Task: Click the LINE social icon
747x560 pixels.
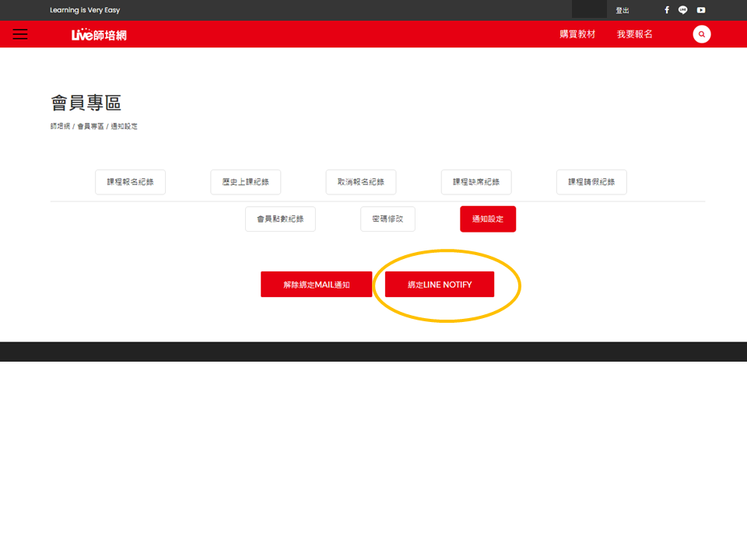Action: click(x=683, y=10)
